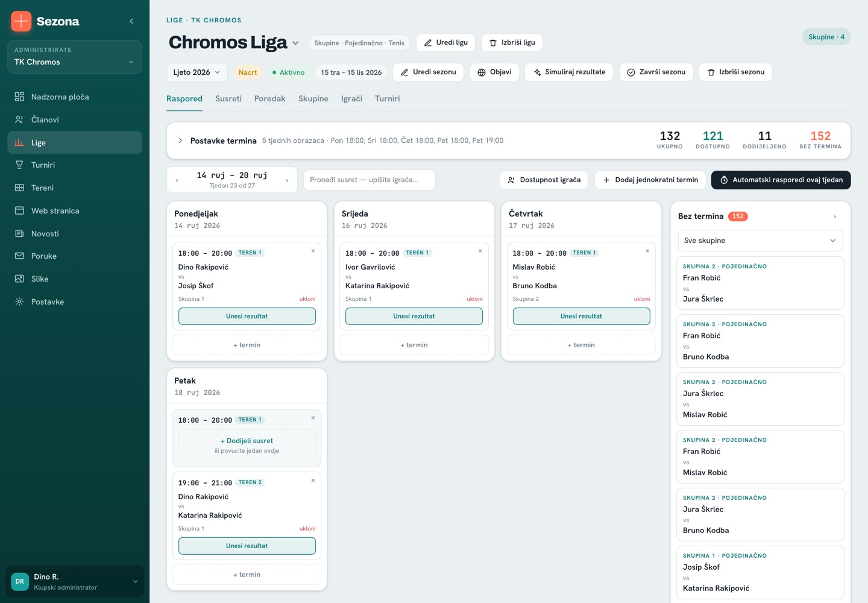Collapse the Bez termina panel

pyautogui.click(x=835, y=216)
